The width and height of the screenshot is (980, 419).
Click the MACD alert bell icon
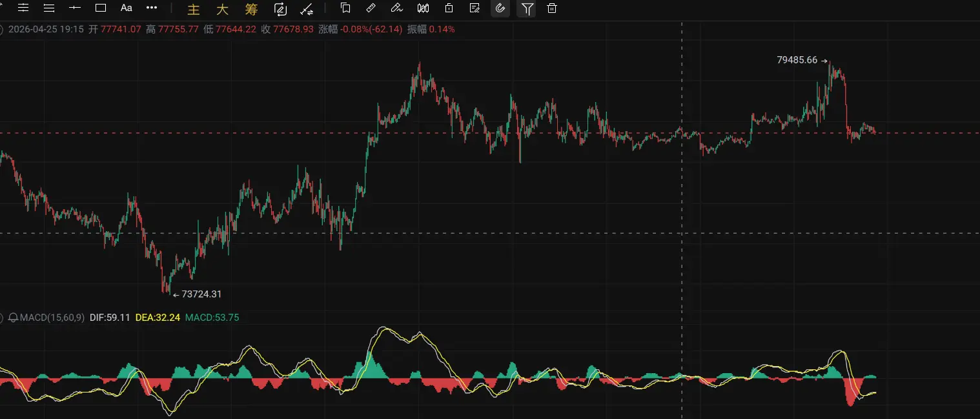(13, 318)
